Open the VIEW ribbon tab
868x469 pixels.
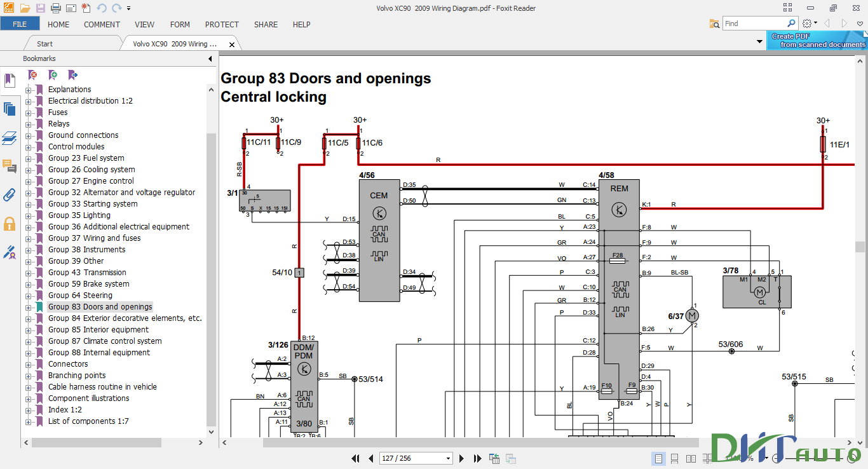tap(144, 24)
